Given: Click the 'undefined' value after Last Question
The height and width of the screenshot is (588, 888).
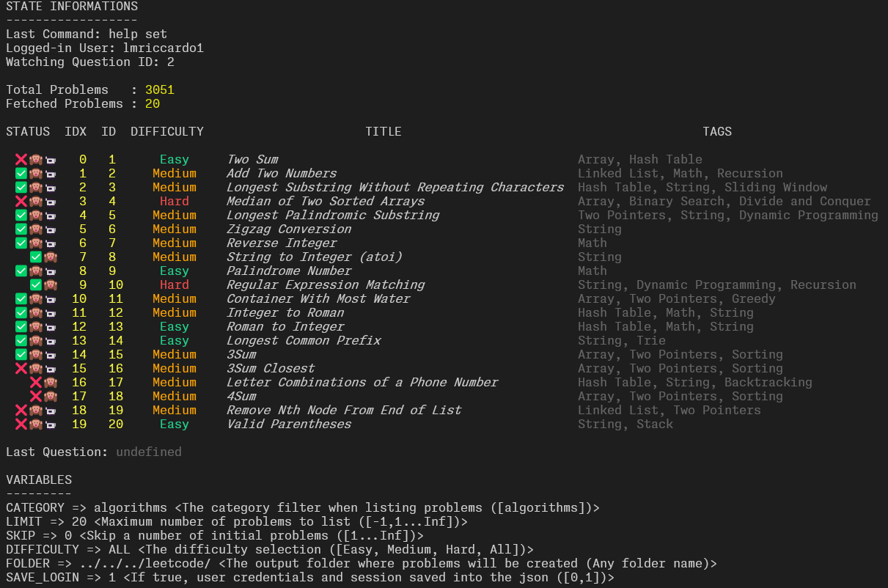Looking at the screenshot, I should pos(149,452).
